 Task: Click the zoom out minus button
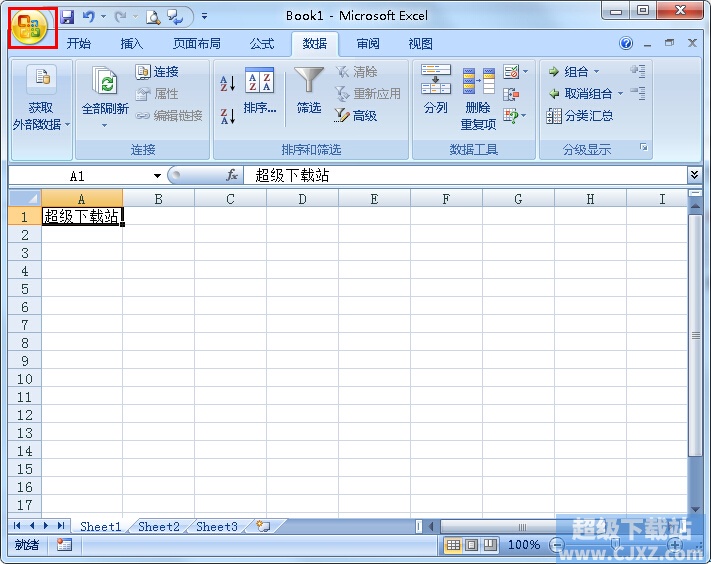click(x=557, y=545)
